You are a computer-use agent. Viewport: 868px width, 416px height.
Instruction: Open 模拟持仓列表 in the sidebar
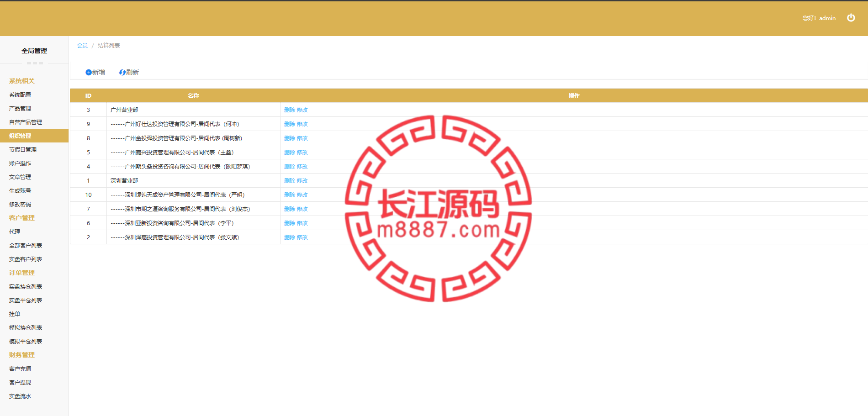pyautogui.click(x=26, y=328)
